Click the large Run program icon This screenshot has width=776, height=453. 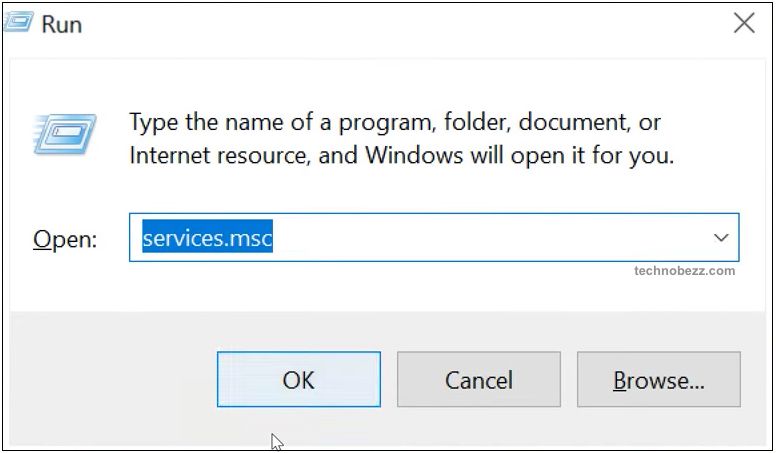click(64, 134)
